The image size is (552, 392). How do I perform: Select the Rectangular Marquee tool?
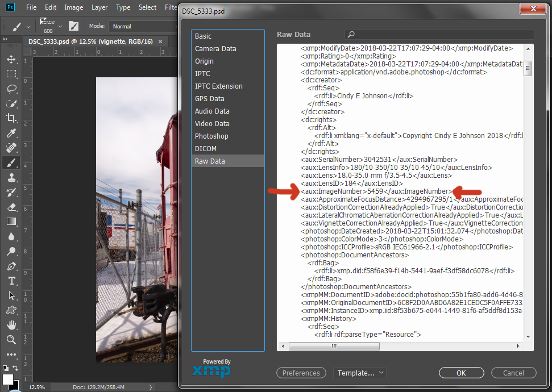tap(11, 74)
